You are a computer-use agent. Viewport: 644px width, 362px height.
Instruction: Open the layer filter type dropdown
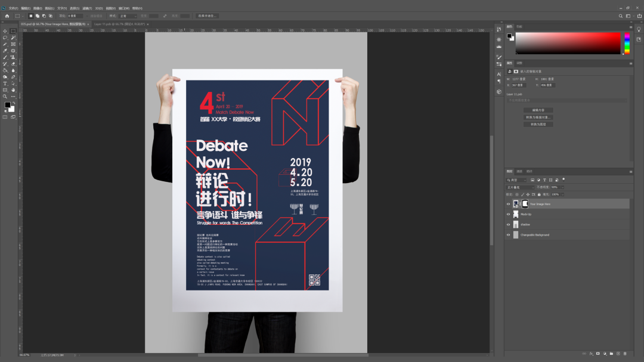pyautogui.click(x=516, y=180)
